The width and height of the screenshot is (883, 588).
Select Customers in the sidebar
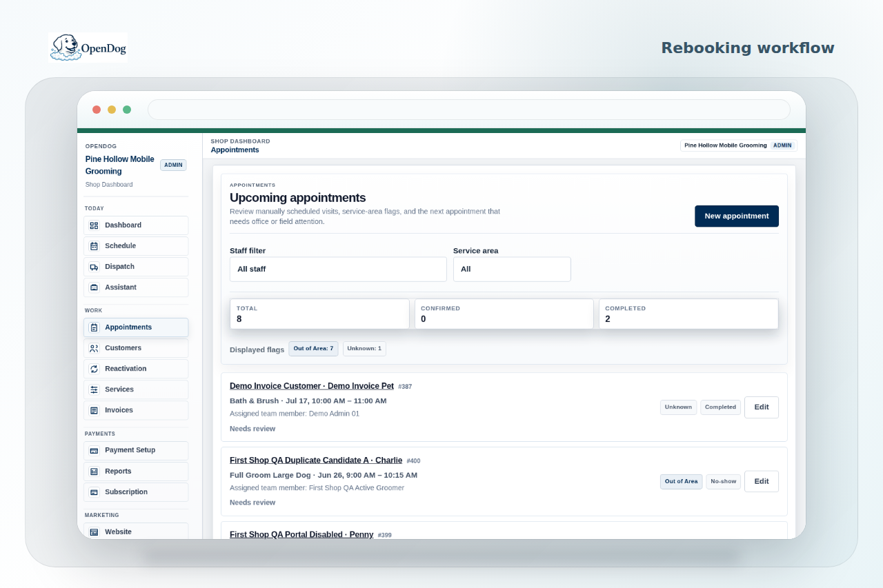136,348
